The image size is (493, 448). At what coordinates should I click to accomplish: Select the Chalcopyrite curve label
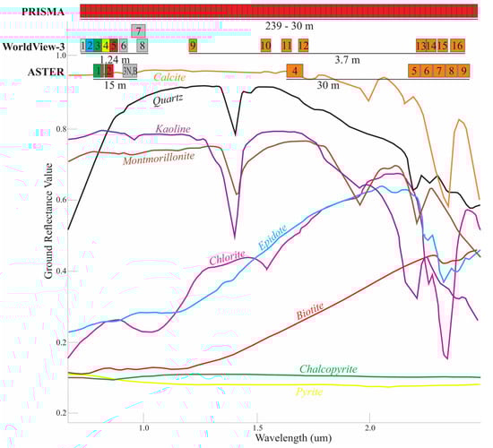328,369
